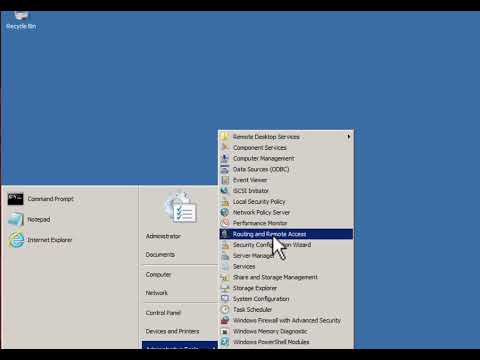
Task: Click the Security Configuration Wizard icon
Action: (x=225, y=245)
